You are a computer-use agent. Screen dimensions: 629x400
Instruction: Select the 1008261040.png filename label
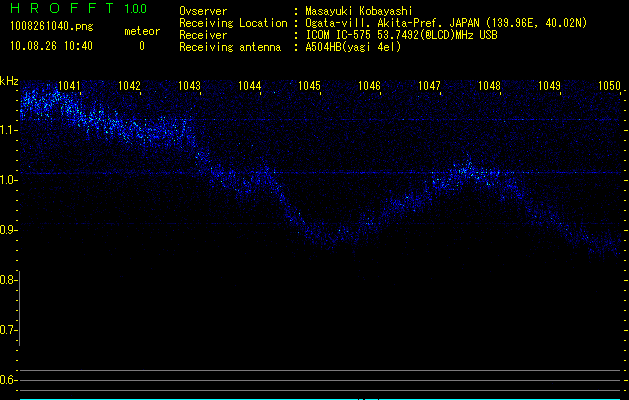pyautogui.click(x=51, y=26)
